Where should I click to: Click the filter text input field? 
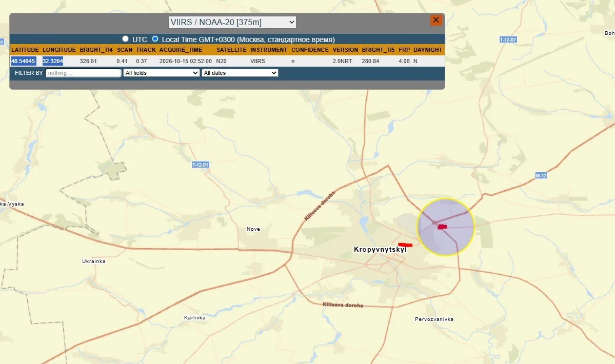83,73
